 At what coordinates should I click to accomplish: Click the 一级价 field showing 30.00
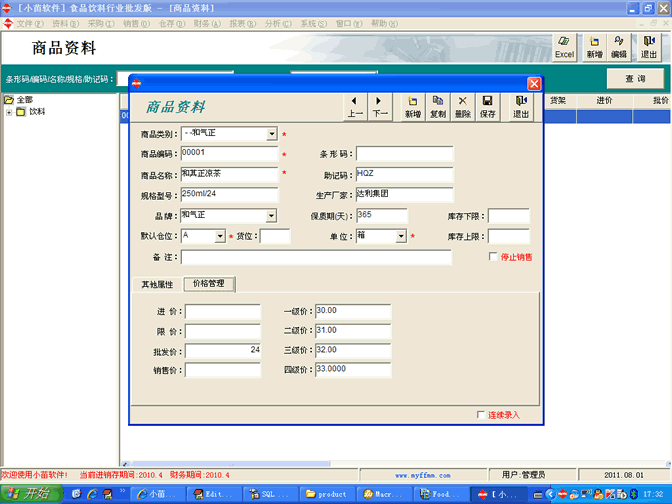pos(353,311)
